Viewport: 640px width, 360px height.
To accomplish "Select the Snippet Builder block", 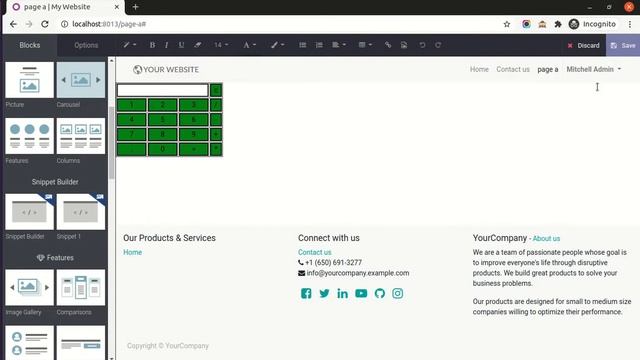I will (x=29, y=212).
